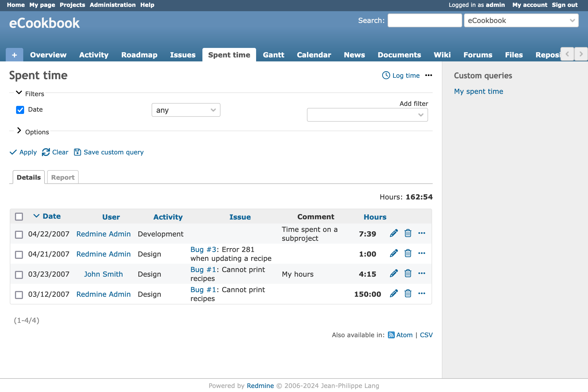The image size is (588, 392).
Task: Open the Roadmap project tab
Action: (x=139, y=55)
